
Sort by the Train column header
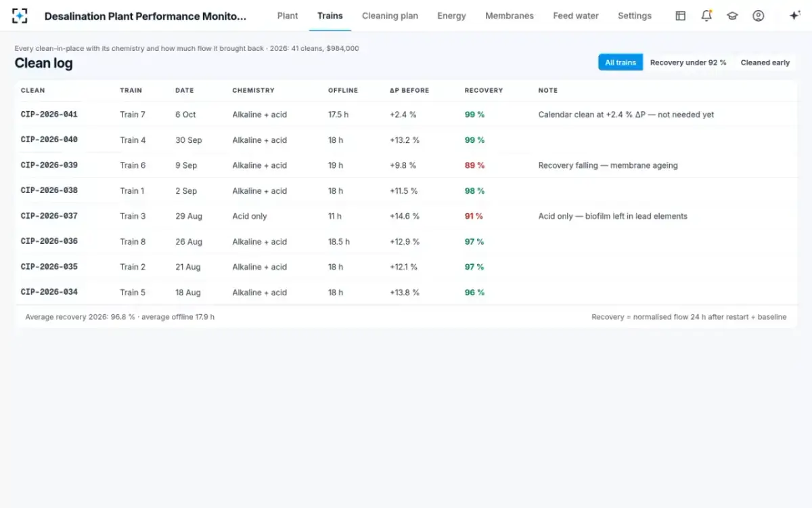click(131, 90)
